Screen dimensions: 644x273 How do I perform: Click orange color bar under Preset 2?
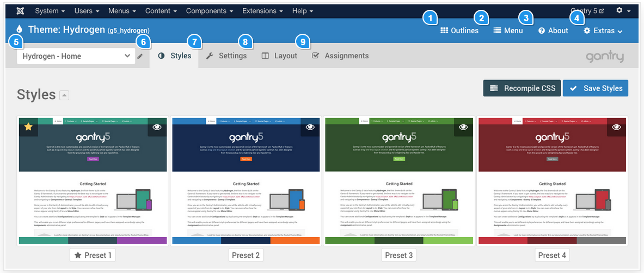point(295,240)
